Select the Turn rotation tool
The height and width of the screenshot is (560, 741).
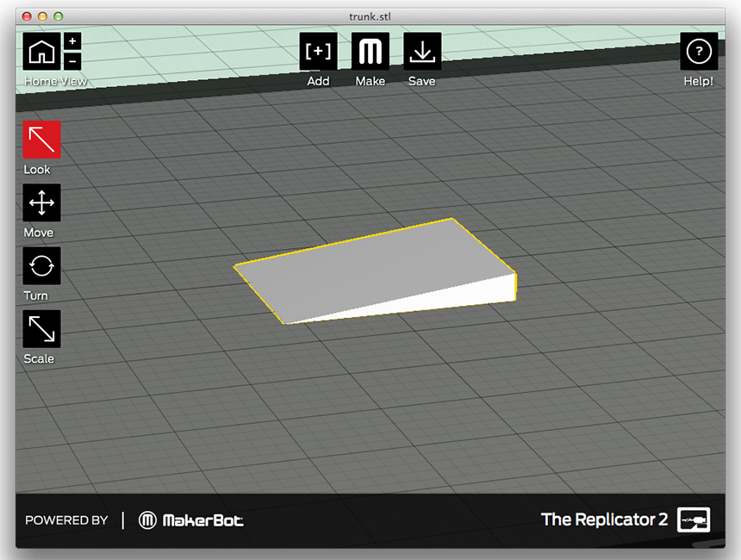[41, 265]
